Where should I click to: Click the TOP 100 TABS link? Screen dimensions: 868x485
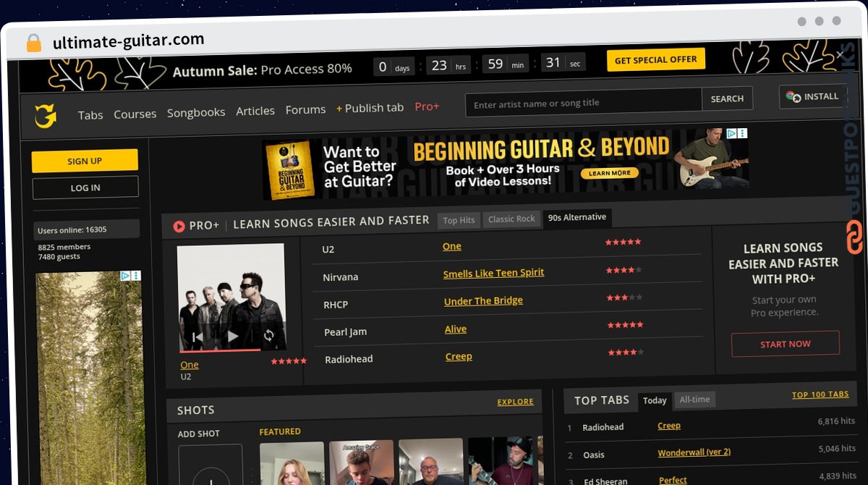click(x=820, y=395)
